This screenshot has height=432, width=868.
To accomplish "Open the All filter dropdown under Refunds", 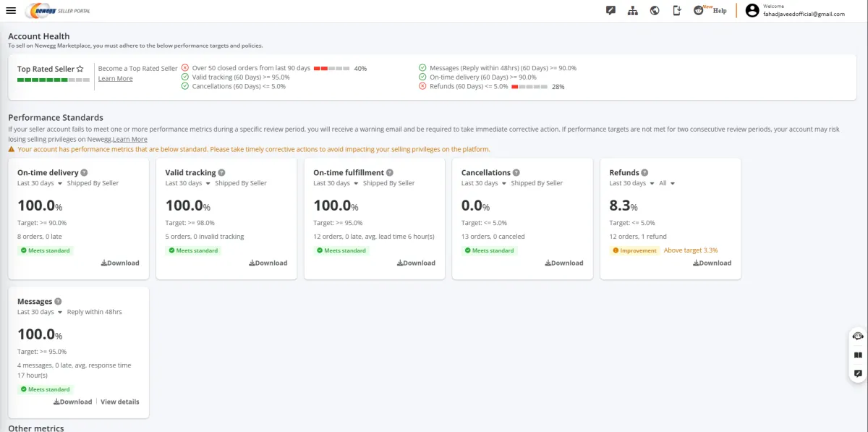I will click(x=667, y=183).
